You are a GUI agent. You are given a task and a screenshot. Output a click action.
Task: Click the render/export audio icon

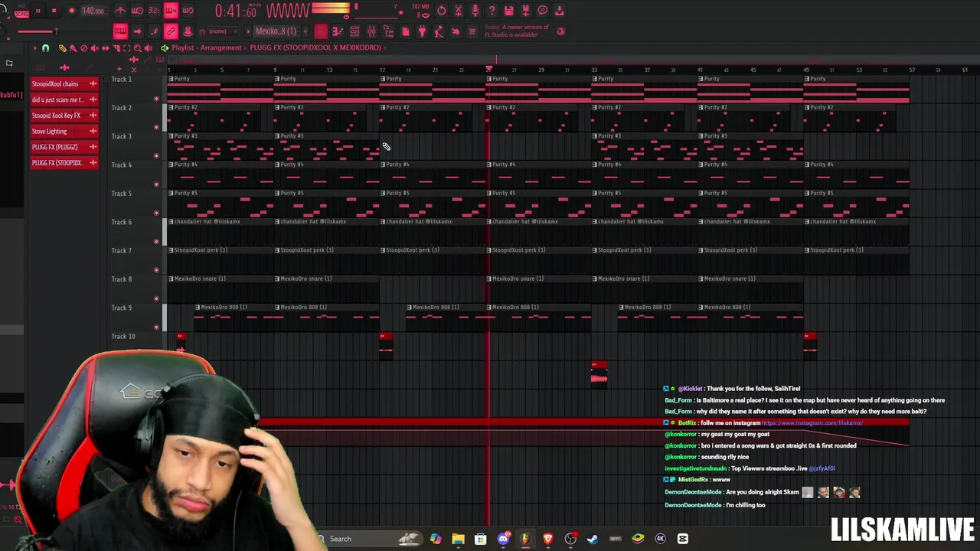[525, 11]
